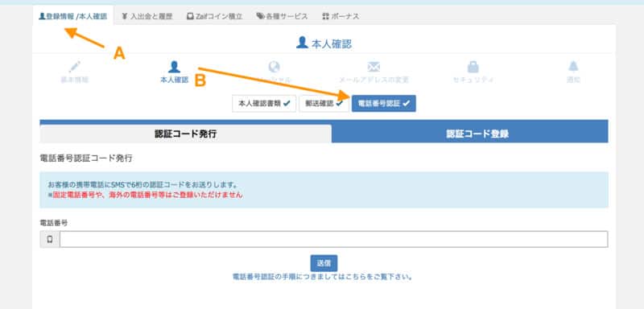644x309 pixels.
Task: Switch to 認証コード発行 tab
Action: click(x=186, y=134)
